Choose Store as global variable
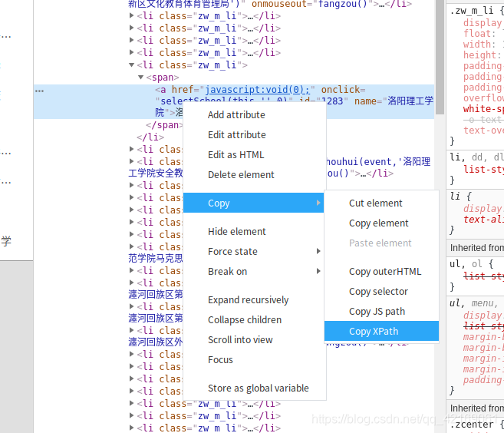 [258, 388]
